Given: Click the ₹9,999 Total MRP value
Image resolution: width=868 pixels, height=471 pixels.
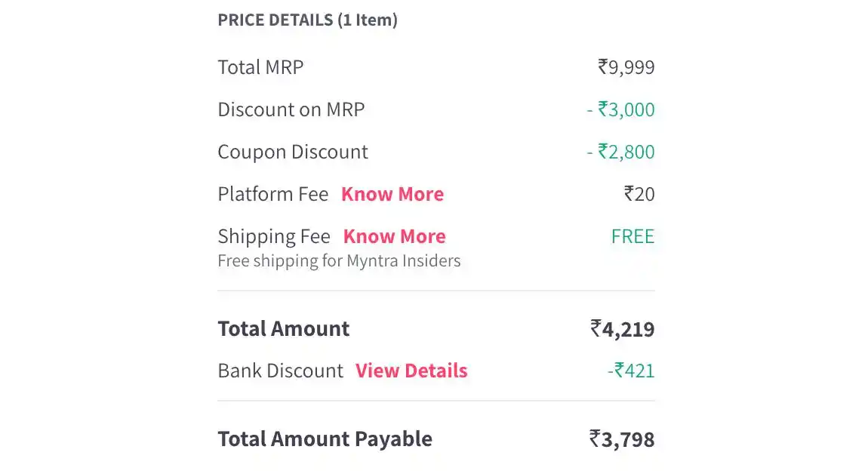Looking at the screenshot, I should (626, 67).
